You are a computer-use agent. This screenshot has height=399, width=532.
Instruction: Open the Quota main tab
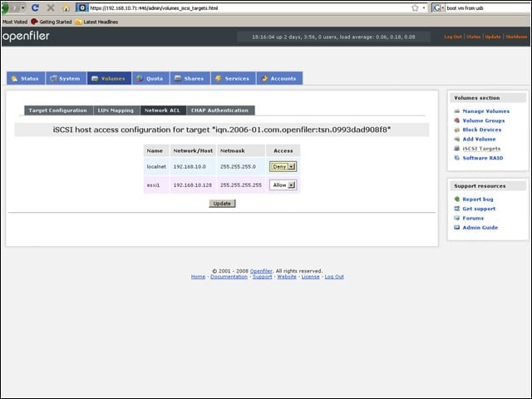[150, 78]
